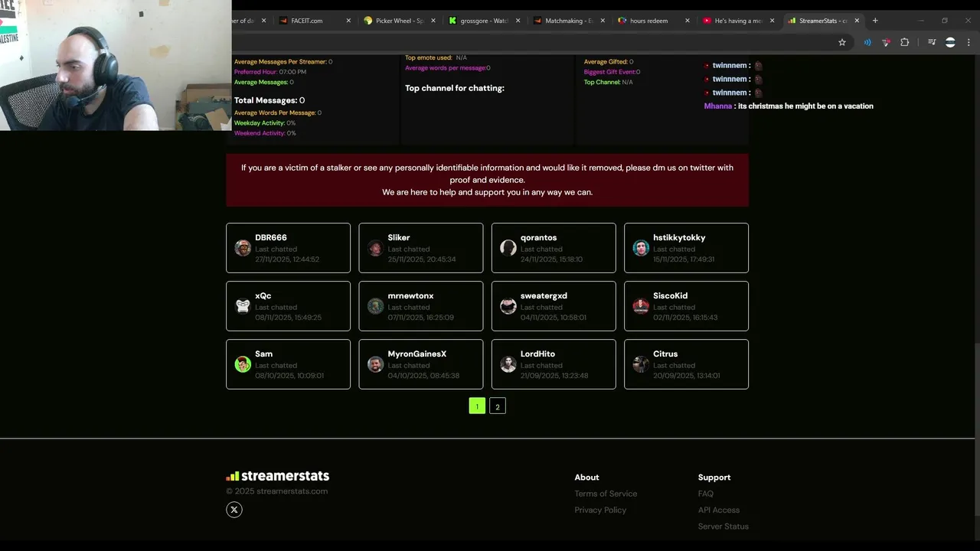Click mrnewtonx's avatar image
This screenshot has width=980, height=551.
(x=375, y=306)
